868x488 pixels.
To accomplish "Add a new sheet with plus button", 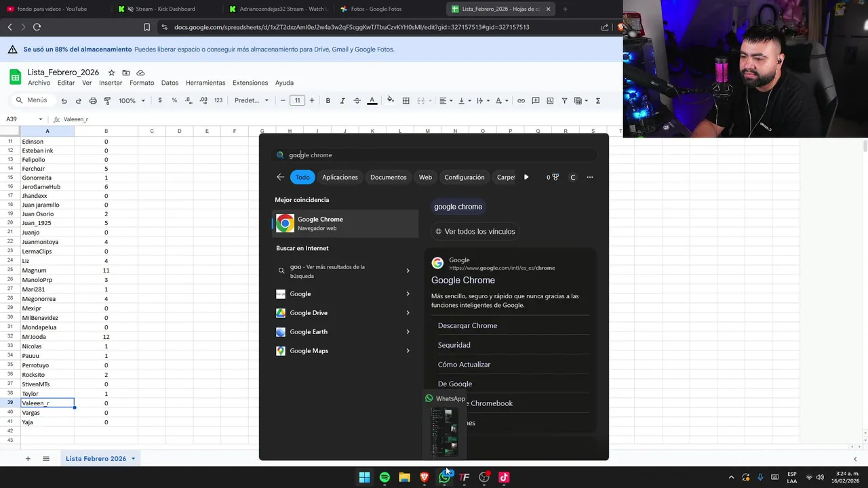I will pyautogui.click(x=28, y=459).
